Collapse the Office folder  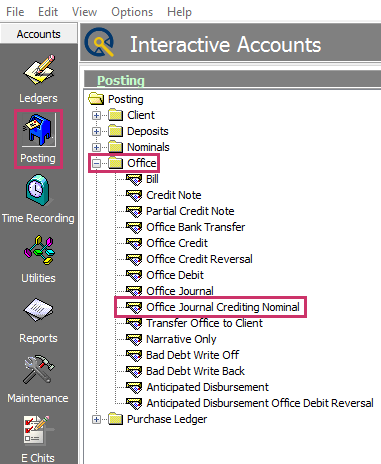coord(96,163)
